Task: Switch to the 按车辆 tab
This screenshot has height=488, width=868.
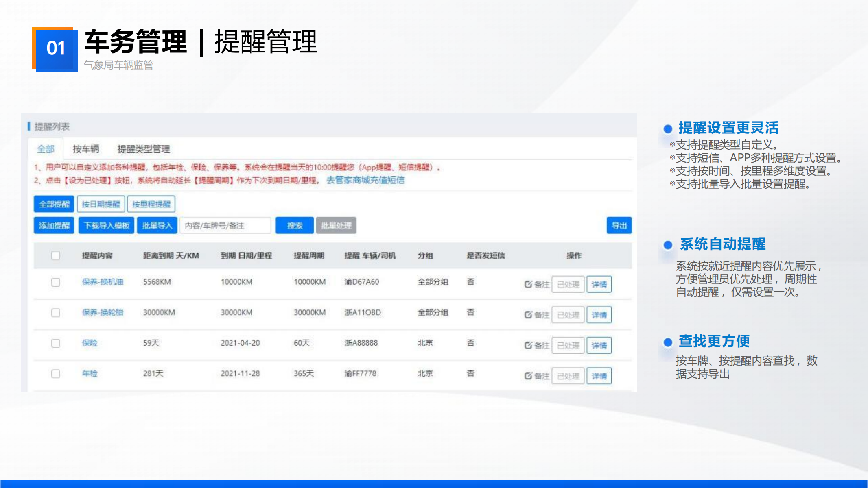Action: click(86, 149)
